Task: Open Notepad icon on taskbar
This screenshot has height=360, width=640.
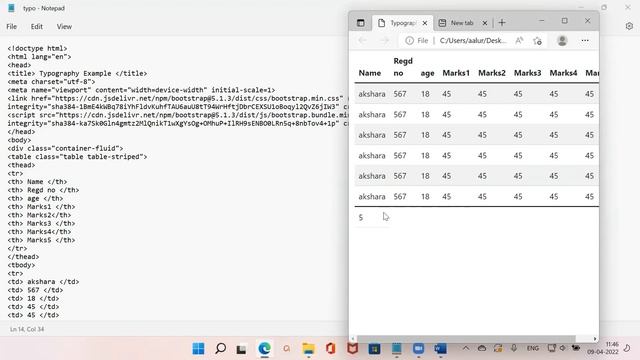Action: (x=396, y=349)
